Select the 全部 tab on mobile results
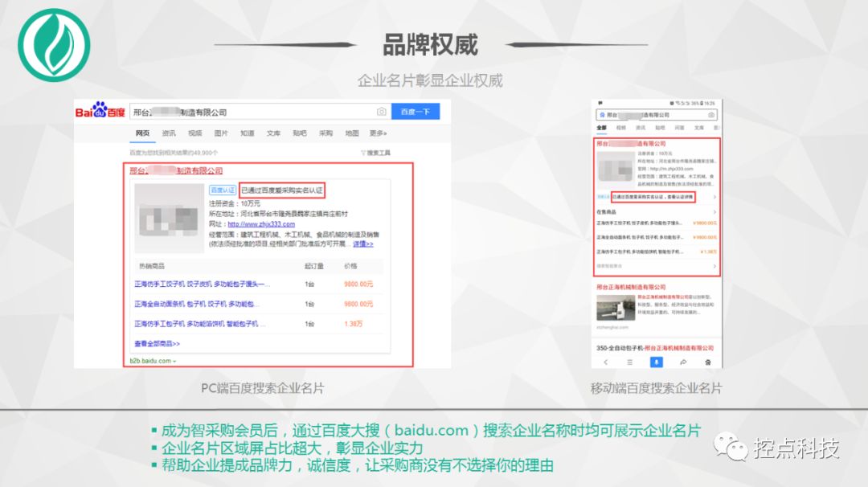 pos(602,128)
